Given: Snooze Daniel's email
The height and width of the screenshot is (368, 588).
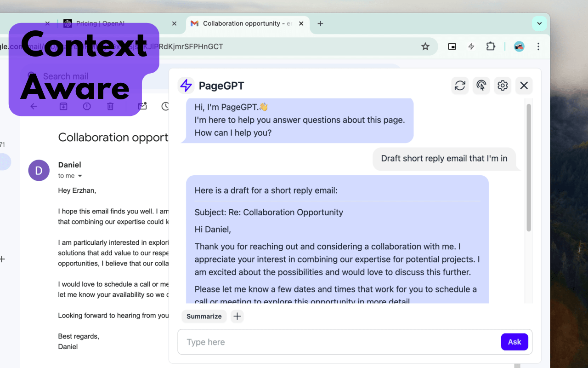Looking at the screenshot, I should click(x=165, y=106).
